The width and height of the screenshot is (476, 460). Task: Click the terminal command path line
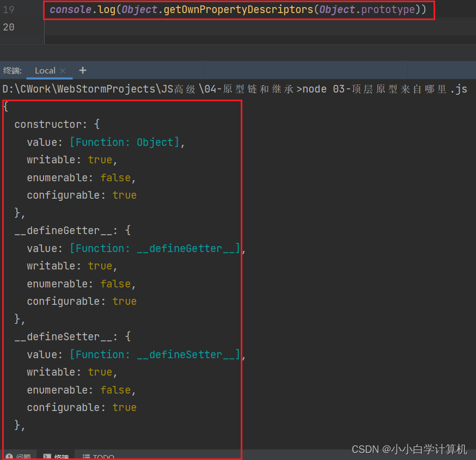point(235,89)
